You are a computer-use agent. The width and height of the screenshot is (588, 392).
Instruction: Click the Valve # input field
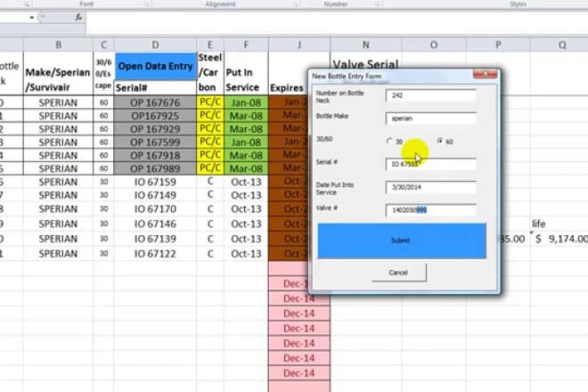tap(431, 210)
